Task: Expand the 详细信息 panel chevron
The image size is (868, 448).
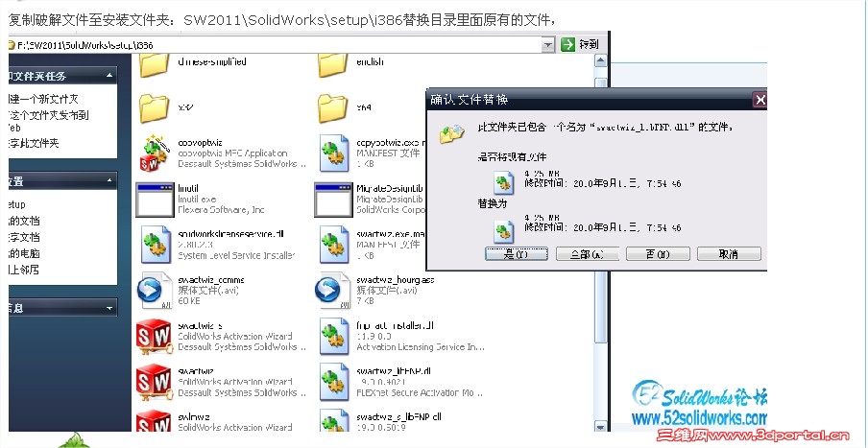Action: point(109,308)
